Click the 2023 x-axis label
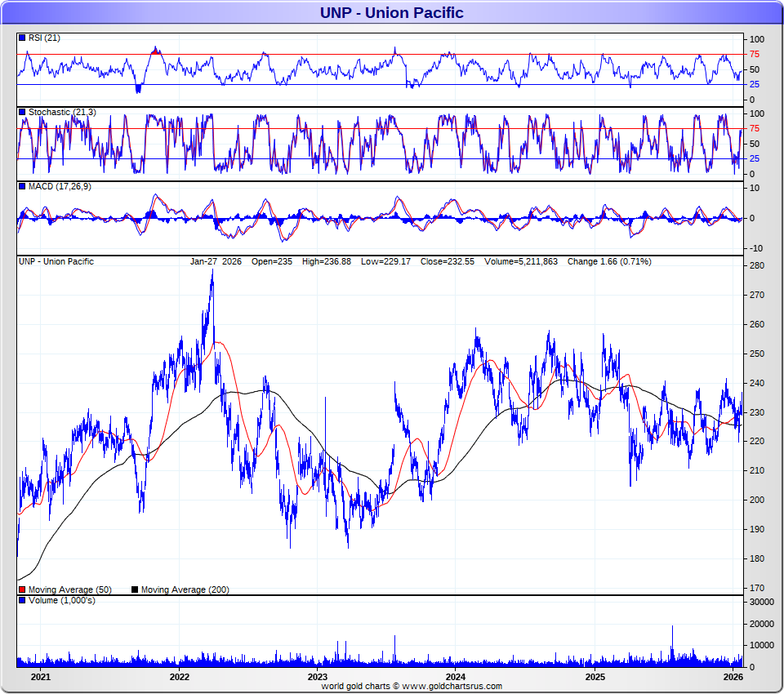Screen dimensions: 784x694 pyautogui.click(x=317, y=677)
